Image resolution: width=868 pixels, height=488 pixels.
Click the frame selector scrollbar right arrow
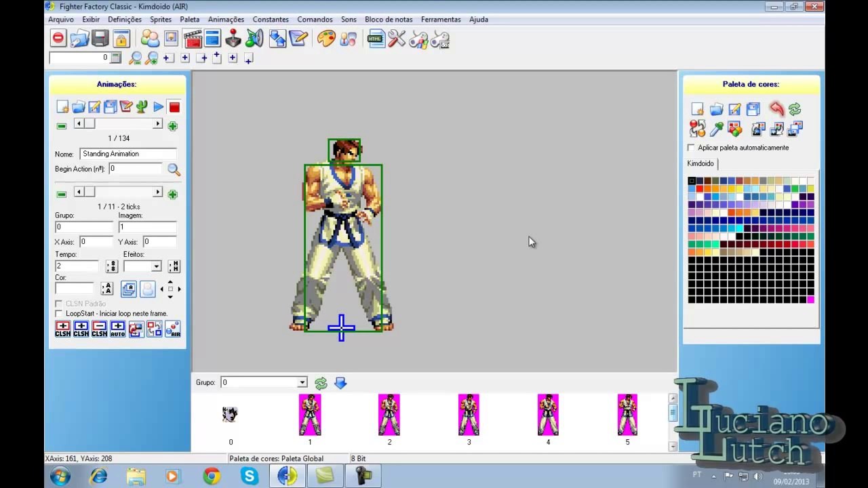[x=157, y=192]
